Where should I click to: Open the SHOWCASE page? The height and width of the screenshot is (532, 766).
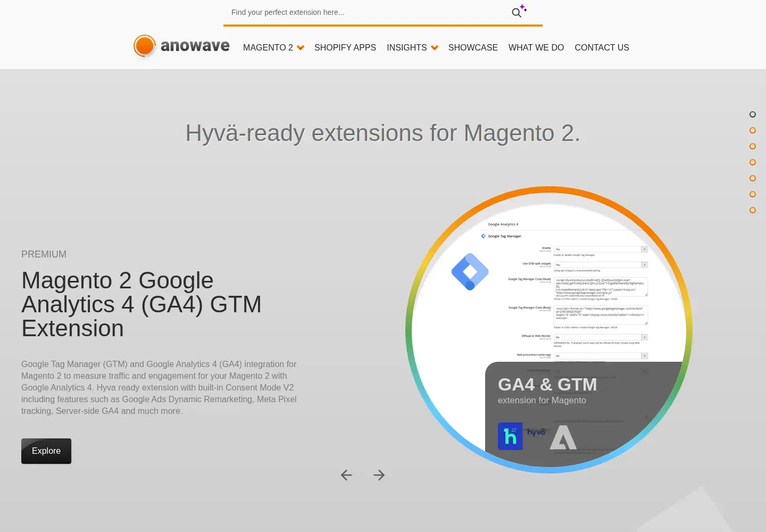pos(473,48)
